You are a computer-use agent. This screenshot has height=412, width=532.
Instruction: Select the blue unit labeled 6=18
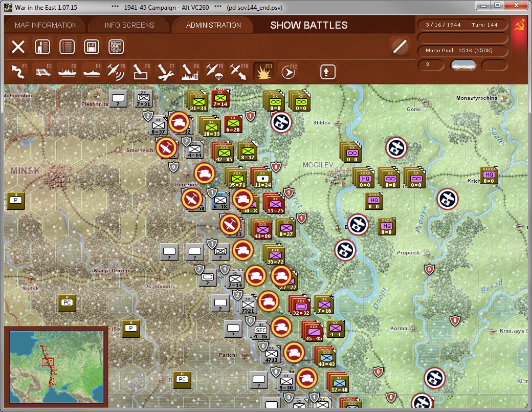(220, 200)
